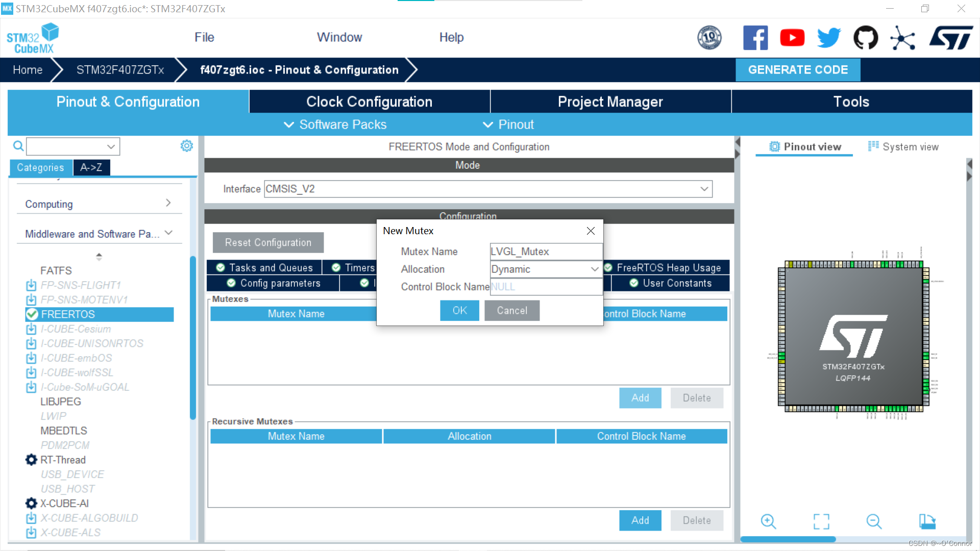The width and height of the screenshot is (980, 551).
Task: Select the RT-Thread middleware entry
Action: (63, 460)
